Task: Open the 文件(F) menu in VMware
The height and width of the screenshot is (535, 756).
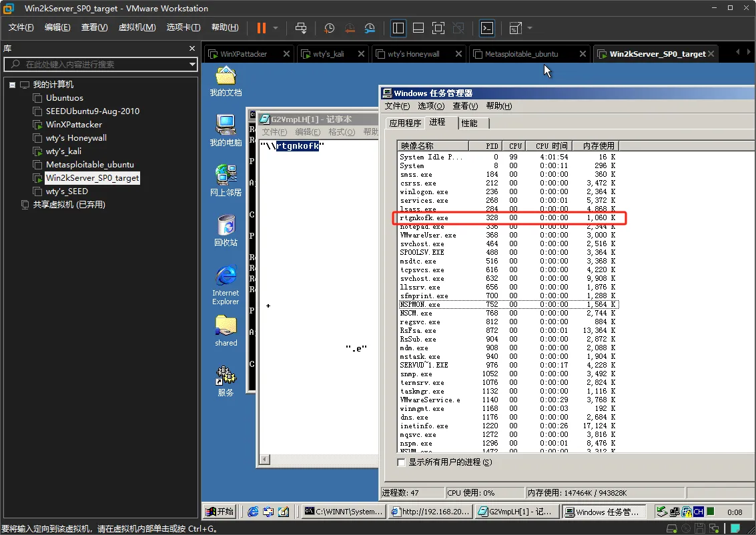Action: coord(21,27)
